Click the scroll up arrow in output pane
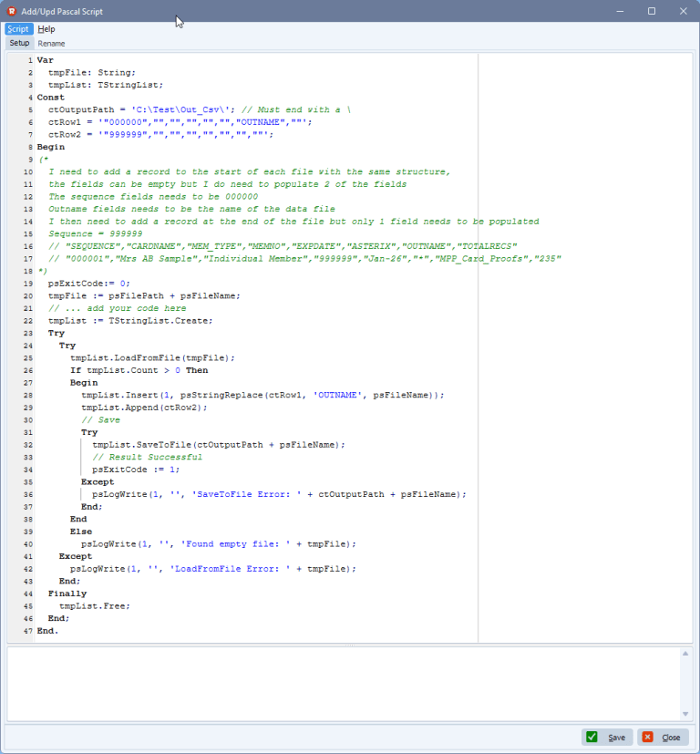The image size is (700, 754). click(x=685, y=654)
